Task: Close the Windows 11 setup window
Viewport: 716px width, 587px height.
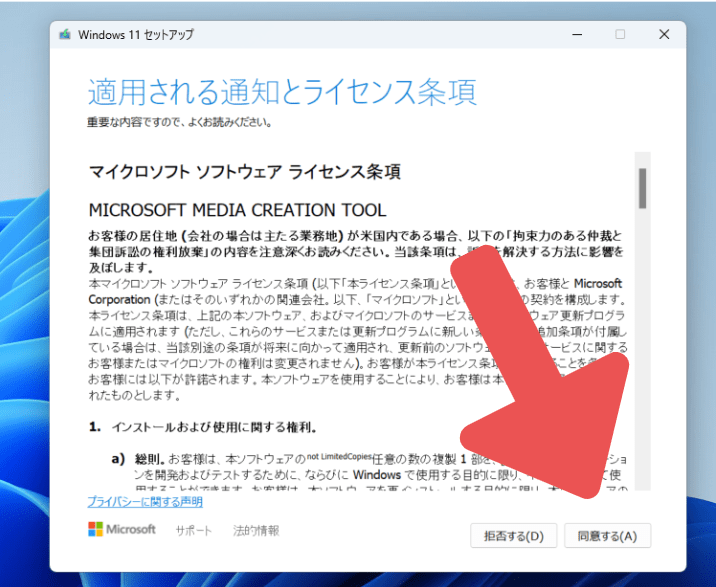Action: (x=664, y=34)
